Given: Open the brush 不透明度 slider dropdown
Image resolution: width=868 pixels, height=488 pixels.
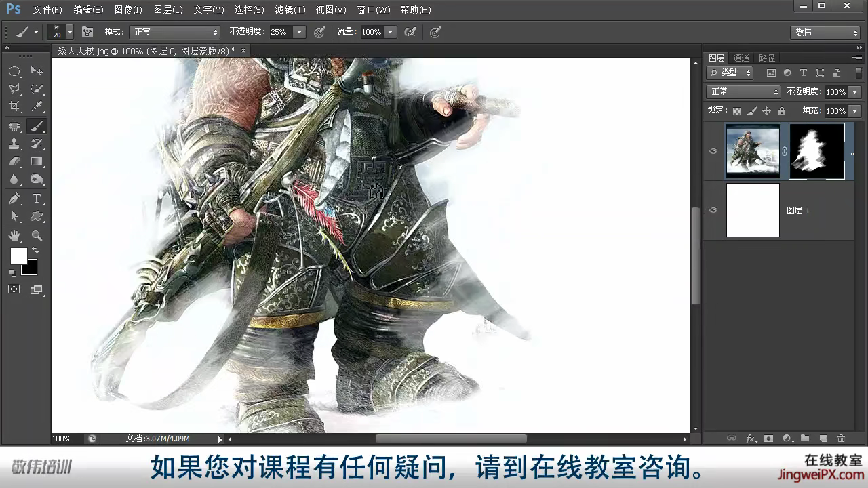Looking at the screenshot, I should point(299,32).
